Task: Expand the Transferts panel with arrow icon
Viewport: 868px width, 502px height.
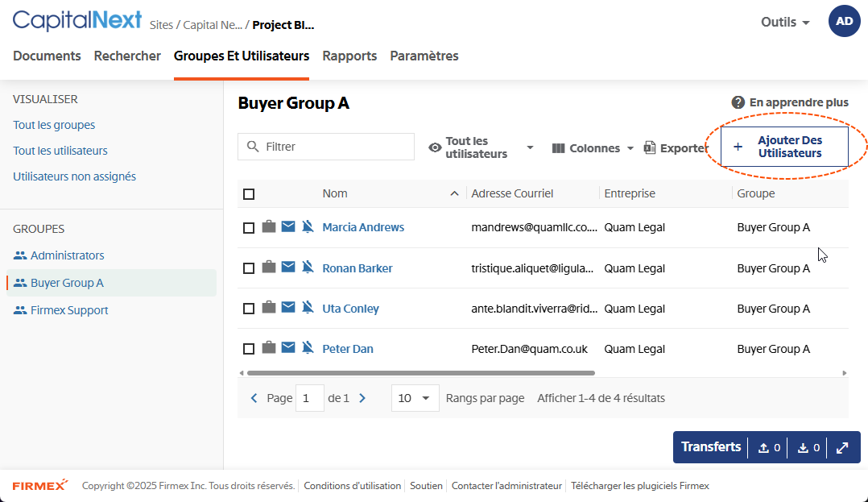Action: point(842,448)
